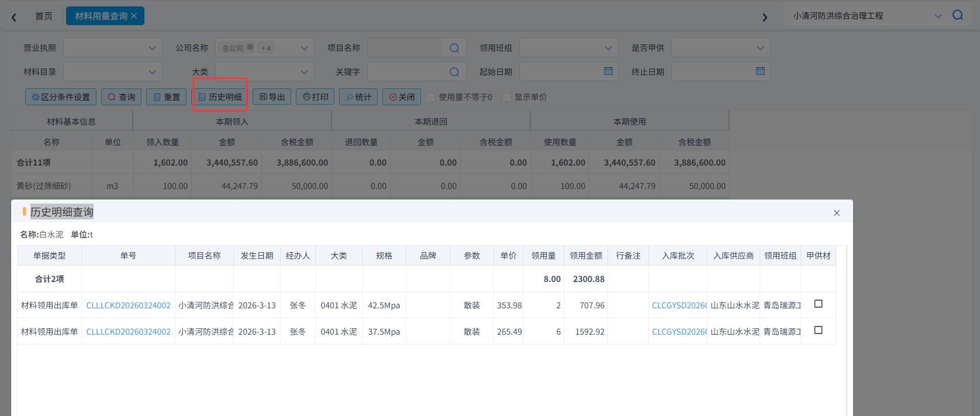Image resolution: width=980 pixels, height=416 pixels.
Task: Click the 打印 print button
Action: click(315, 97)
